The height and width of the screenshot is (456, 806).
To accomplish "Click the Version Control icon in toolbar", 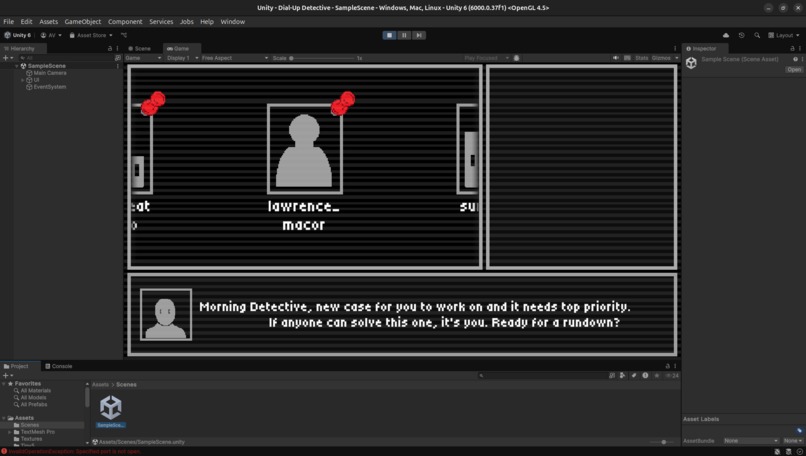I will point(124,35).
